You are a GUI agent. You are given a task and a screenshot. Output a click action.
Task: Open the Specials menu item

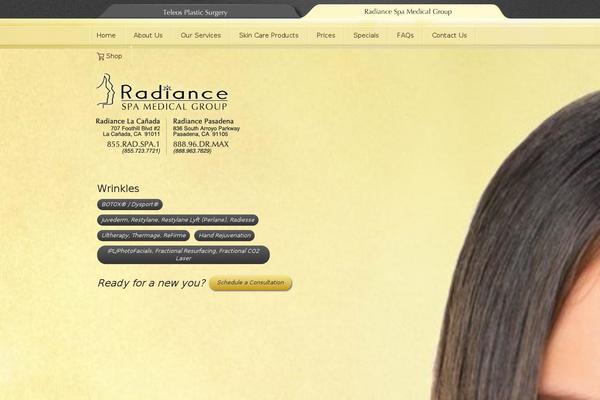point(366,35)
